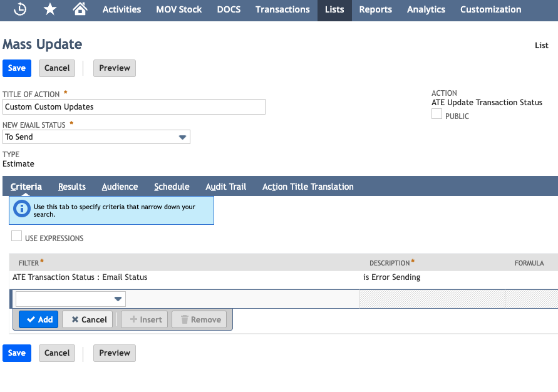558x392 pixels.
Task: Select the ATE Transaction Status filter row
Action: pyautogui.click(x=80, y=277)
